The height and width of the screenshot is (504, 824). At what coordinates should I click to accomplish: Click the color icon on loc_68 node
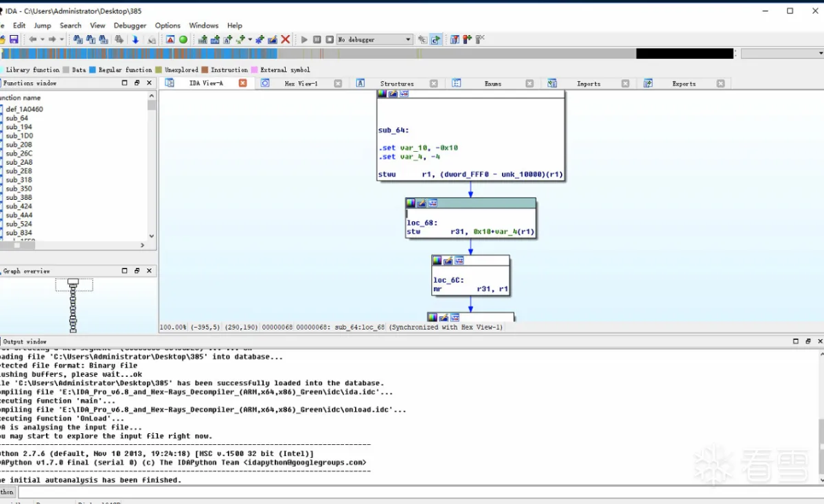click(x=411, y=203)
